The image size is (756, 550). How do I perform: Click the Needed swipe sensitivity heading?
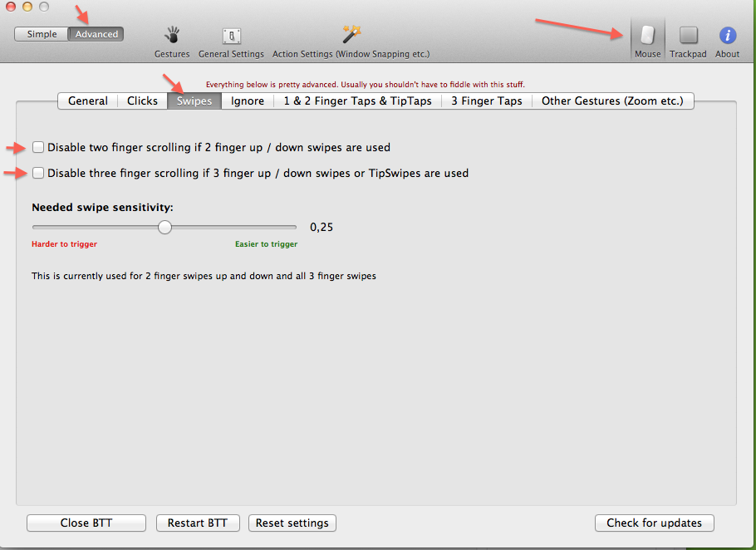pos(102,207)
